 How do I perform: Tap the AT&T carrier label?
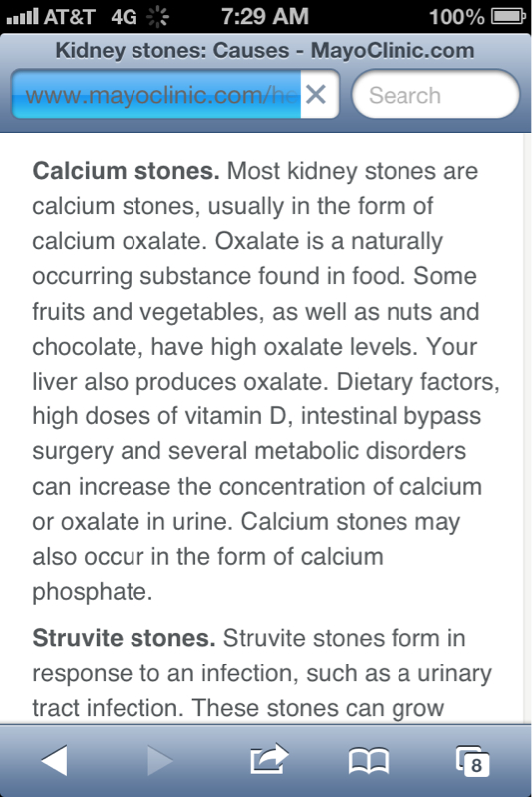point(69,17)
